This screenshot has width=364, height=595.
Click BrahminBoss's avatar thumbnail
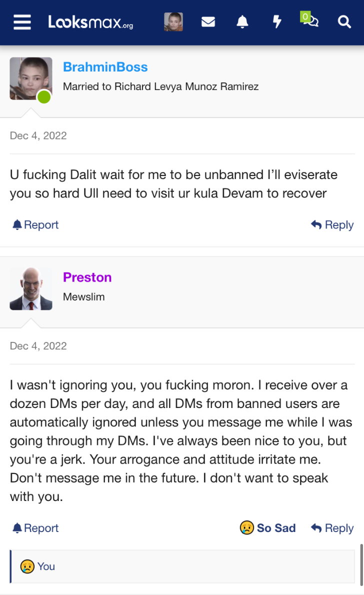30,78
